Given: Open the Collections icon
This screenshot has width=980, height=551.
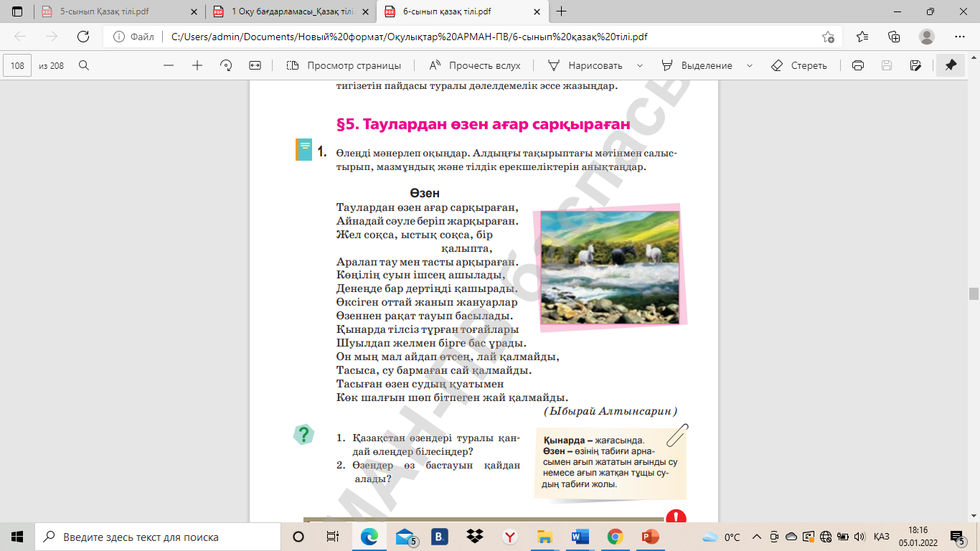Looking at the screenshot, I should (x=894, y=37).
